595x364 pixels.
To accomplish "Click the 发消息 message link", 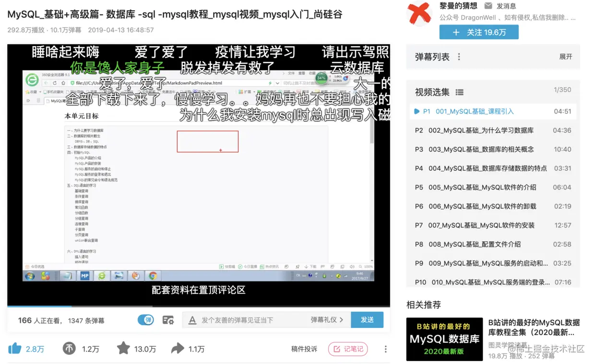I will pos(506,6).
